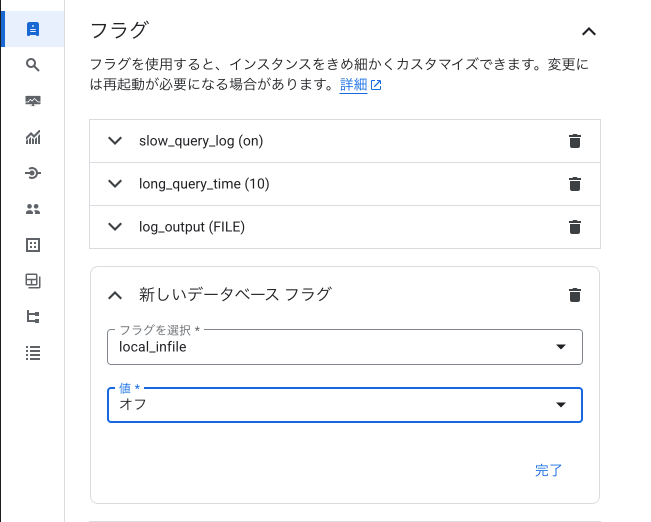Open the Operations list sidebar icon

point(33,353)
